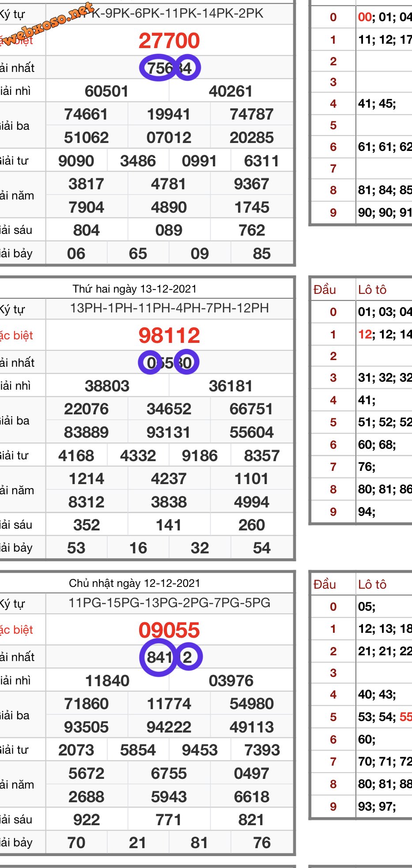This screenshot has height=868, width=412.
Task: Tap the number 1745
Action: (252, 207)
